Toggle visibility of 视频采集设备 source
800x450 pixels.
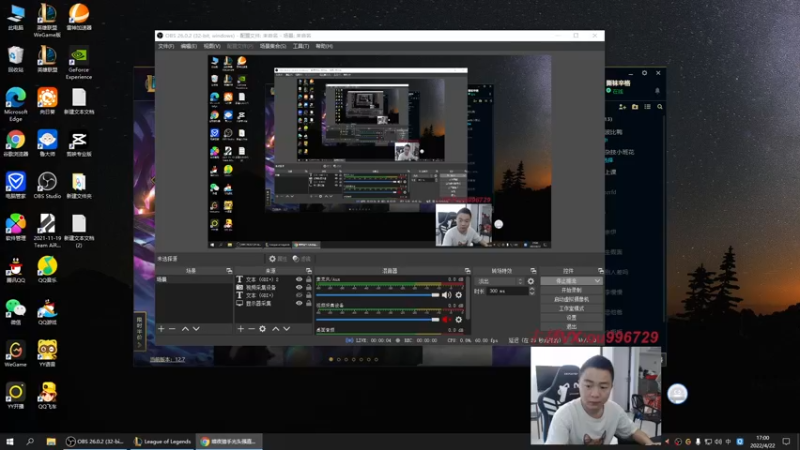pos(299,287)
